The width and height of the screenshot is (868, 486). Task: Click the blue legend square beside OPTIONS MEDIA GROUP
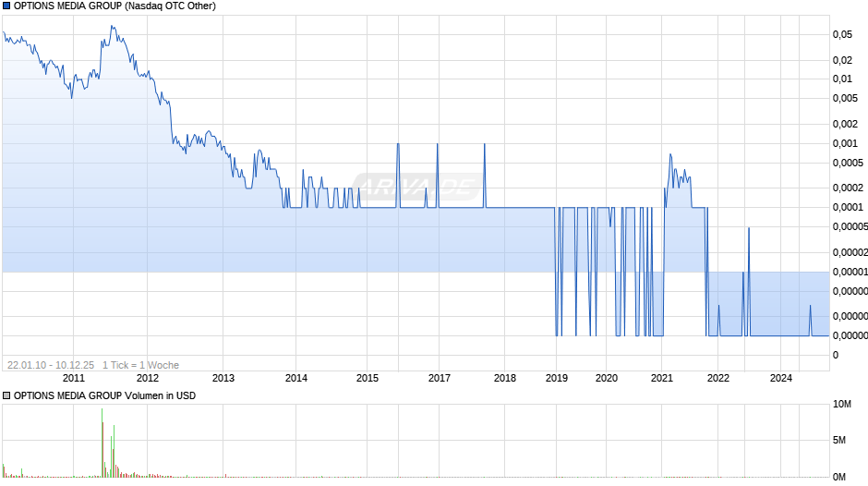coord(6,6)
